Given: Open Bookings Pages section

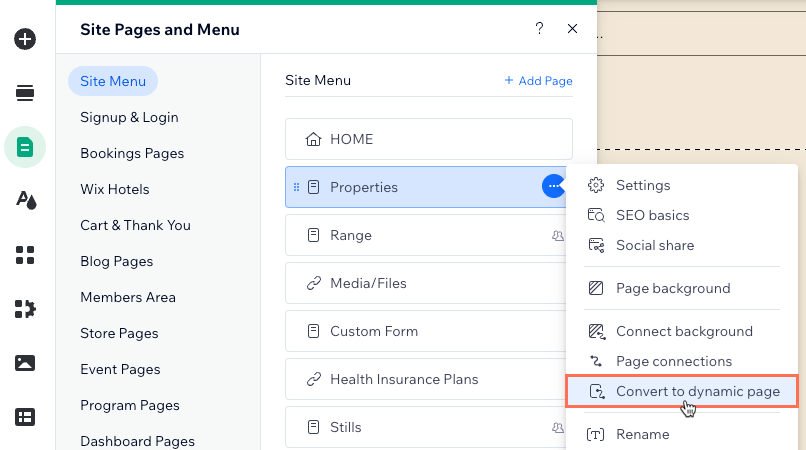Looking at the screenshot, I should [x=132, y=153].
